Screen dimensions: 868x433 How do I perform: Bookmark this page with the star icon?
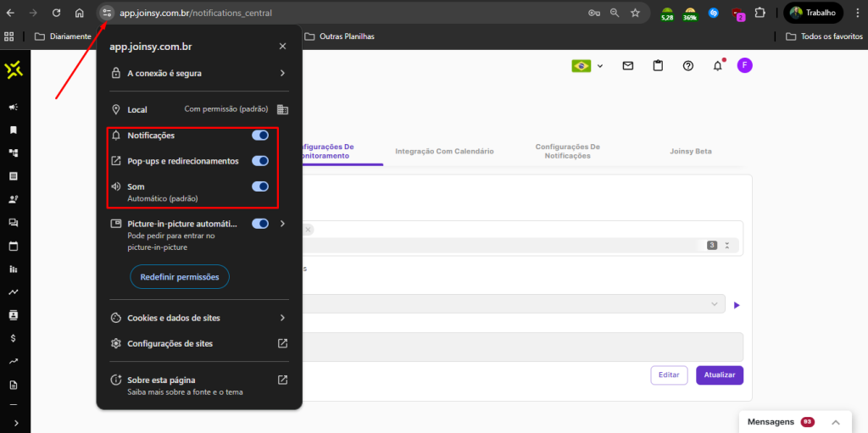tap(635, 14)
